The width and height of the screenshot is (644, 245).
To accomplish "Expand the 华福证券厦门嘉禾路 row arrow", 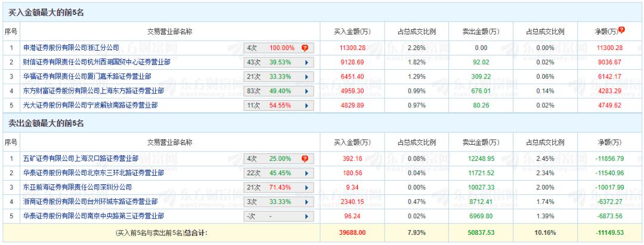I will tap(306, 76).
